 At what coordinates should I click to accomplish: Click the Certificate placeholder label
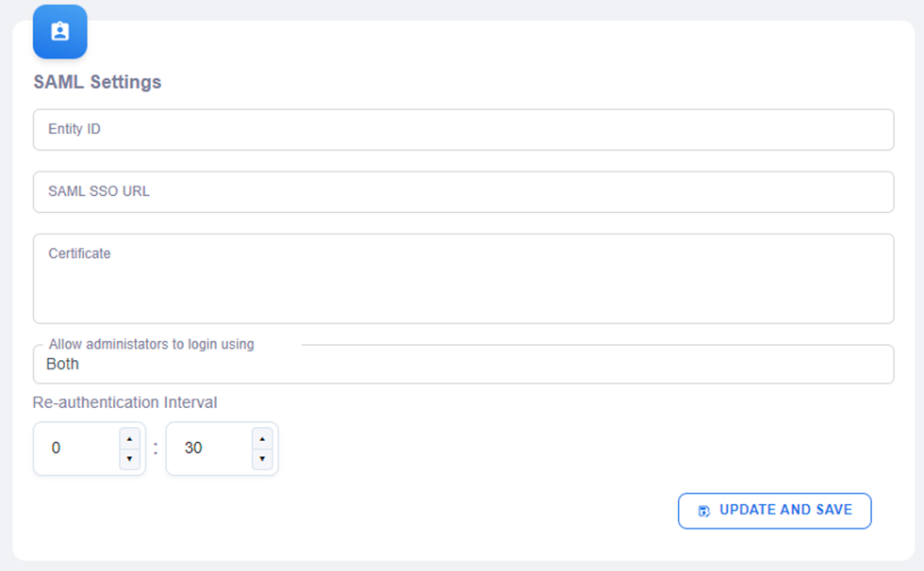[x=79, y=253]
